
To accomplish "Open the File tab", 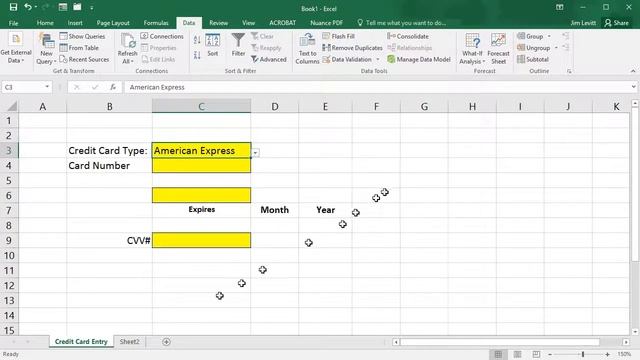I will (x=13, y=23).
